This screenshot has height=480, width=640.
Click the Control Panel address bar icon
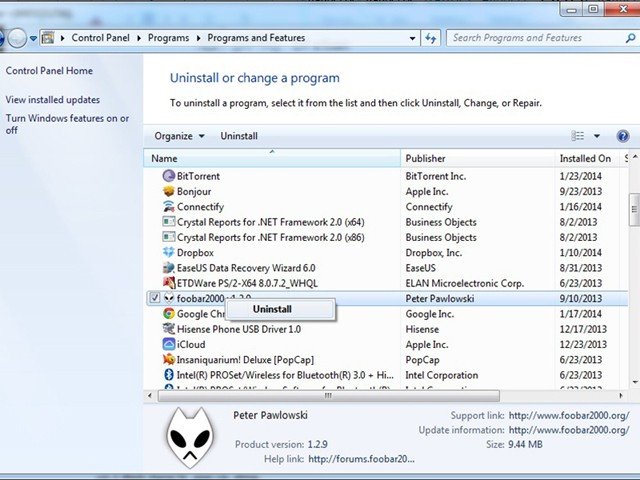[x=48, y=38]
